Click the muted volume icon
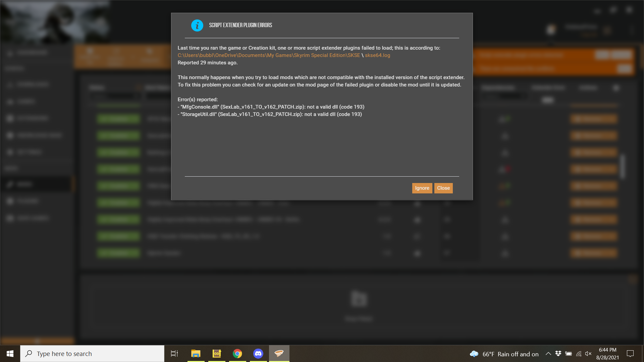Viewport: 644px width, 362px height. pyautogui.click(x=588, y=354)
